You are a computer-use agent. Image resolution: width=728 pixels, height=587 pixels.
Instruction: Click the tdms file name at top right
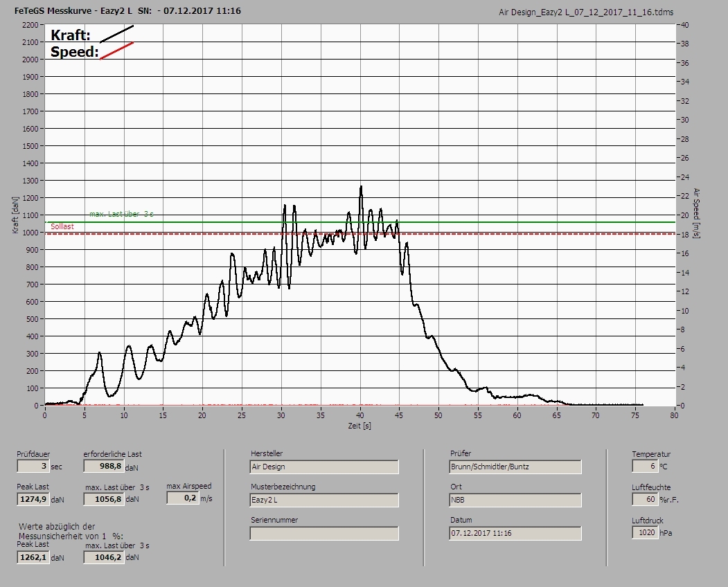(x=586, y=12)
